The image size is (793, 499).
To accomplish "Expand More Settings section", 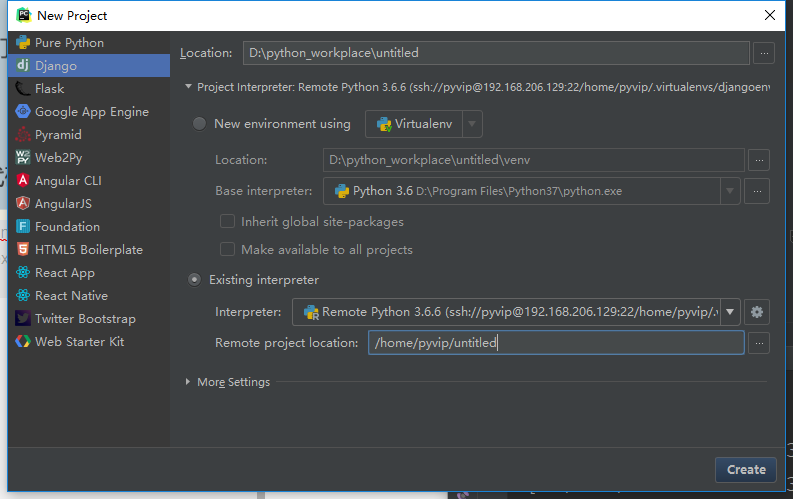I will point(188,382).
